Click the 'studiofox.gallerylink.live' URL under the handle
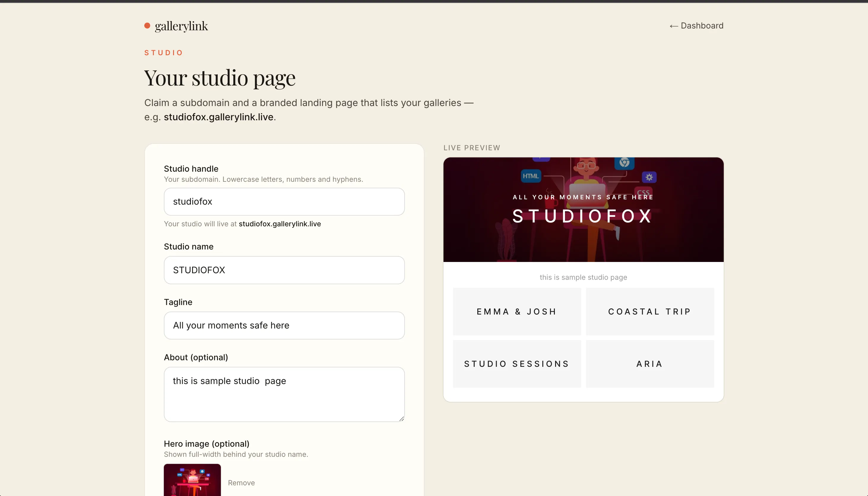Screen dimensions: 868x496 [279, 224]
